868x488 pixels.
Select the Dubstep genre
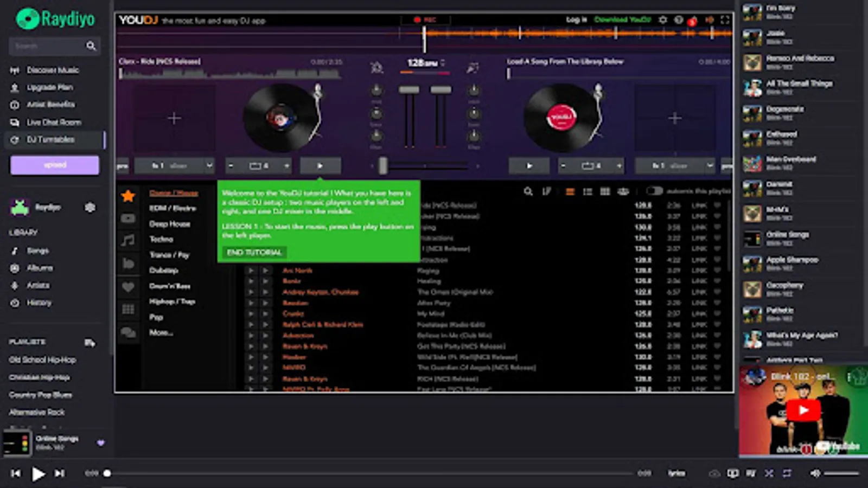[x=163, y=270]
